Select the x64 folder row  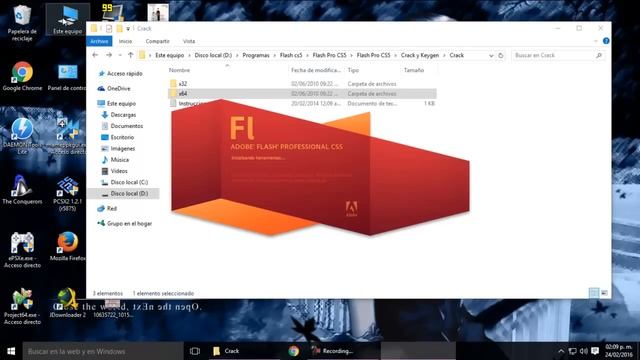tap(302, 93)
